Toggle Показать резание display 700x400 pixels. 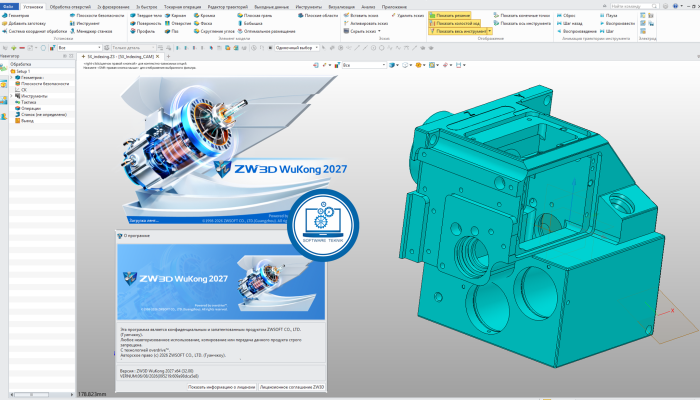450,15
